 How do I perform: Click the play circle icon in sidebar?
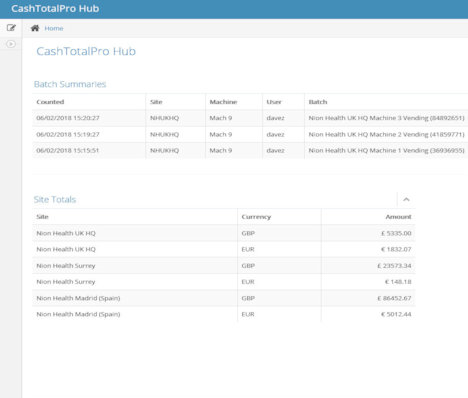[x=11, y=44]
